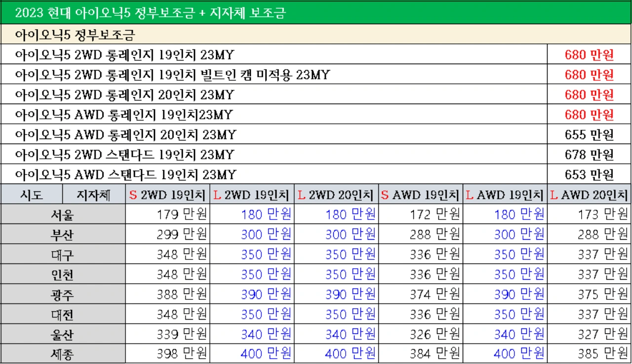This screenshot has width=632, height=364.
Task: Select the 대구 region cell
Action: [x=63, y=255]
